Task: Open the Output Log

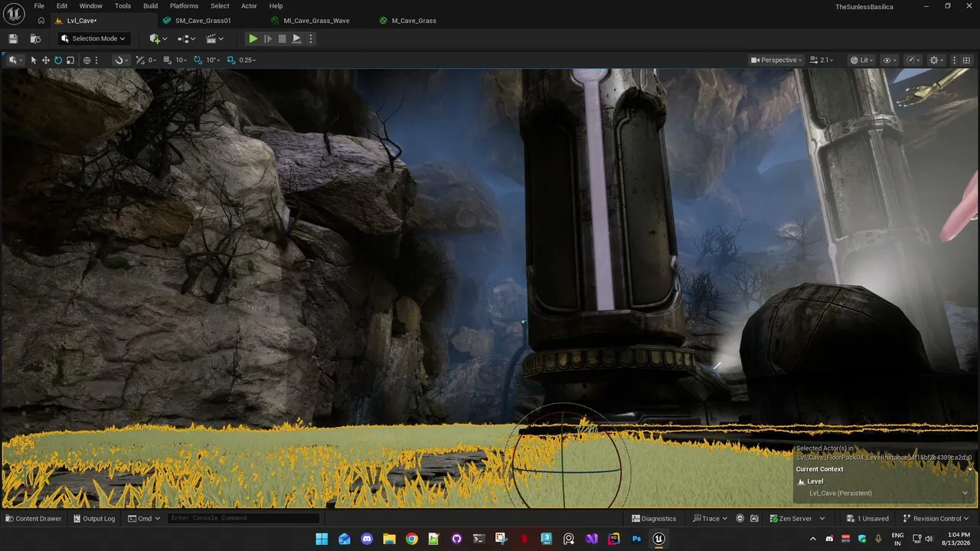Action: pyautogui.click(x=93, y=518)
